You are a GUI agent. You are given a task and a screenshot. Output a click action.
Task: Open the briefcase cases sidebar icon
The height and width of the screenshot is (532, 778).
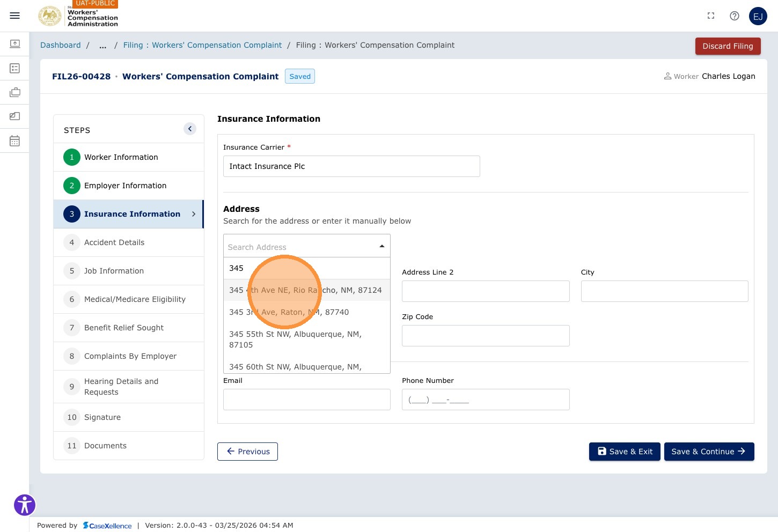[x=15, y=92]
